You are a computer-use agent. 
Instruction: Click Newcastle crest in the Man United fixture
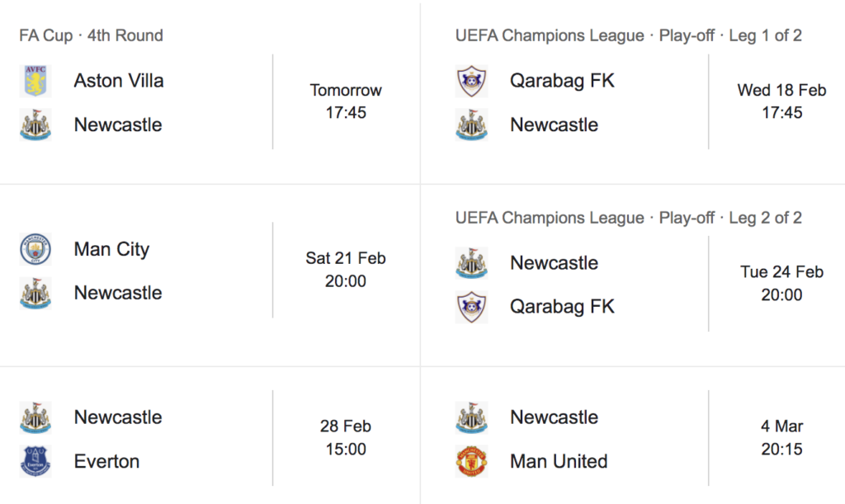click(471, 417)
